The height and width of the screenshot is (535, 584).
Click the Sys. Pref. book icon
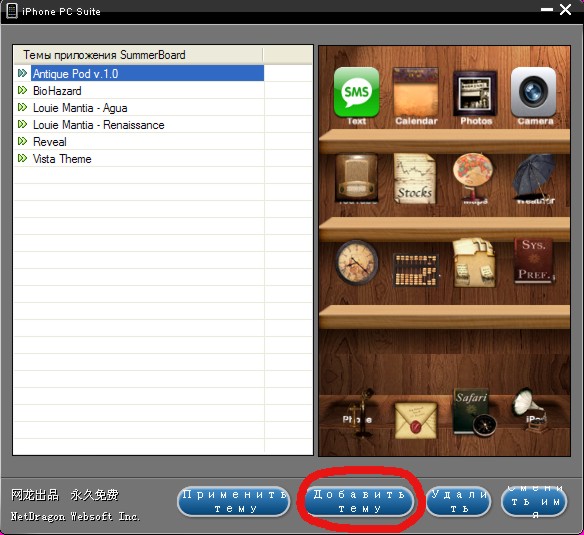click(533, 261)
